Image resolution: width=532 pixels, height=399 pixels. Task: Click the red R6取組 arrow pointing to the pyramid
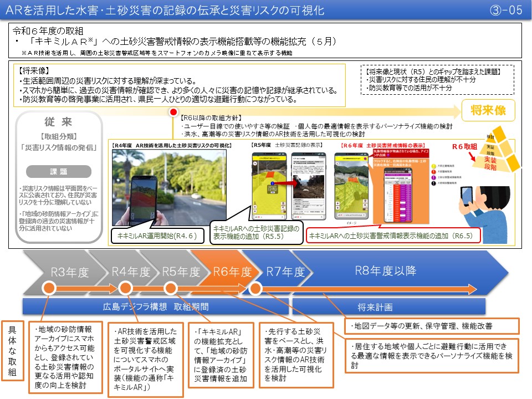pyautogui.click(x=473, y=157)
